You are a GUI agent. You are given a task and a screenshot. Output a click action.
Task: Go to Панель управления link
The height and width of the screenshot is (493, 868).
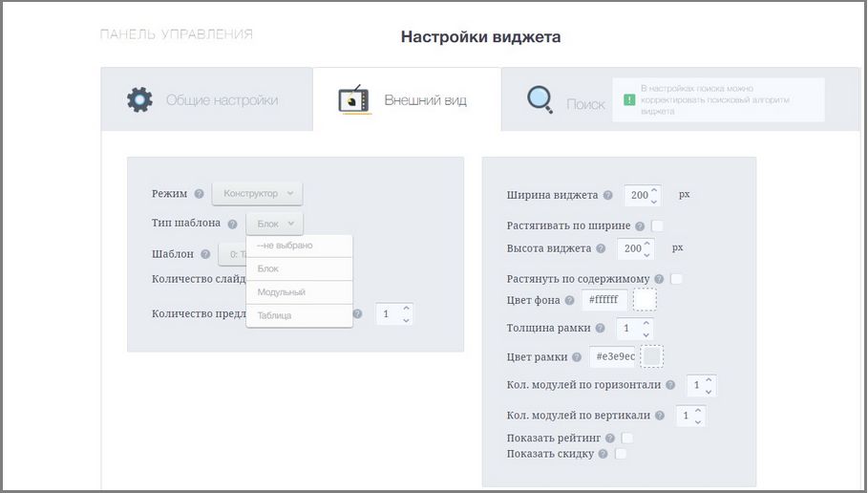[176, 34]
